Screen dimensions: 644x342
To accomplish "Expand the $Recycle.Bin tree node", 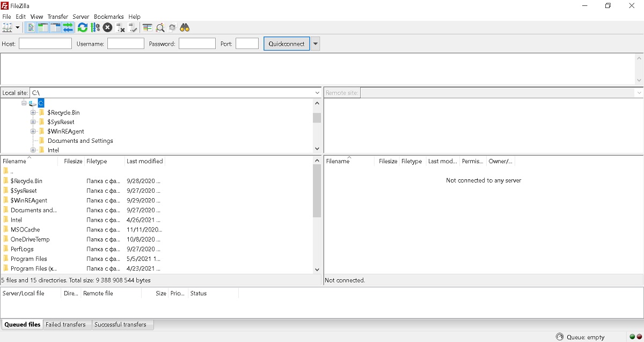I will [x=33, y=113].
